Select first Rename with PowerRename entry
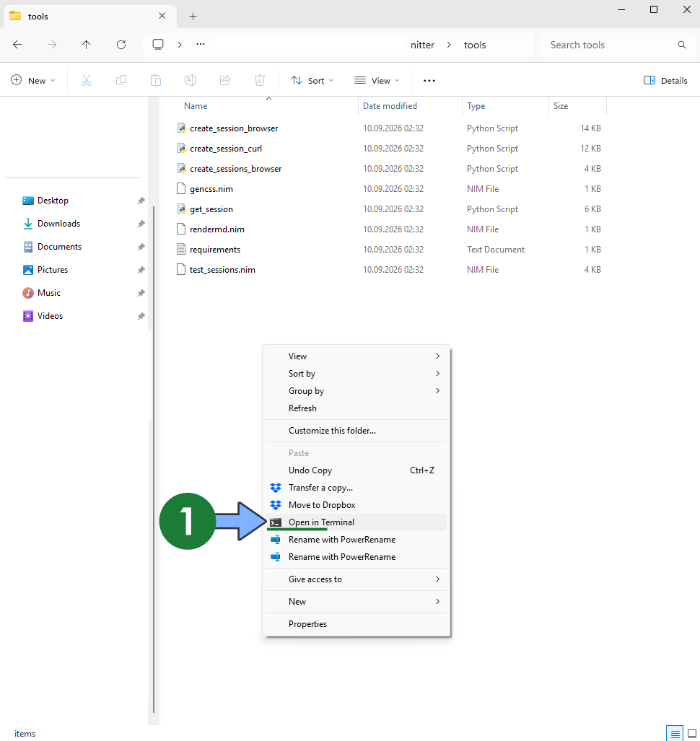 click(x=356, y=539)
